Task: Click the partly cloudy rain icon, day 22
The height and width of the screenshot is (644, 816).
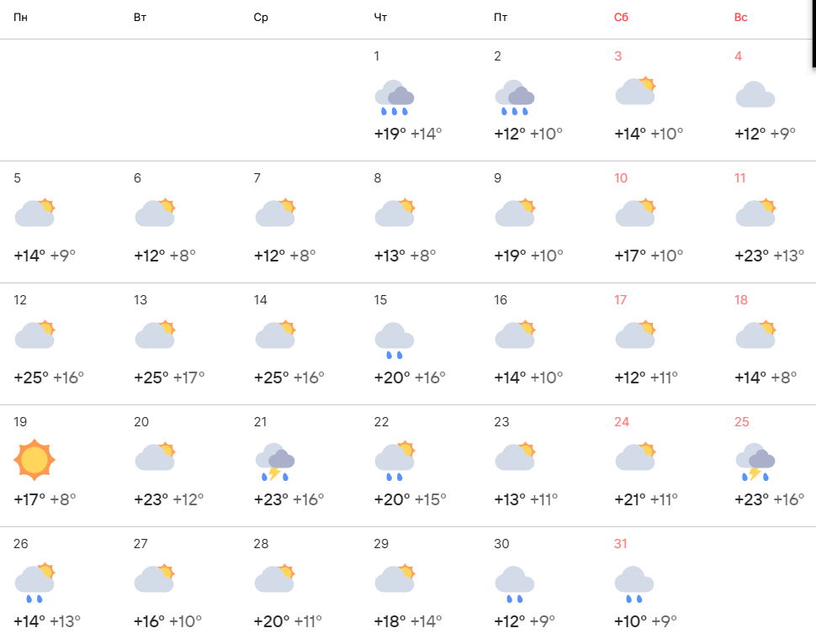Action: (x=395, y=461)
